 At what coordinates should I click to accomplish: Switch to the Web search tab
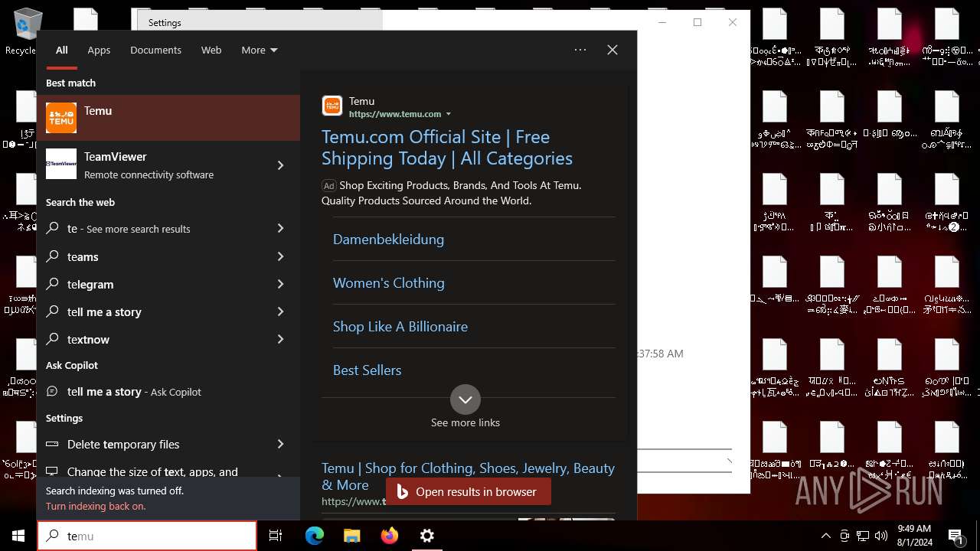211,50
